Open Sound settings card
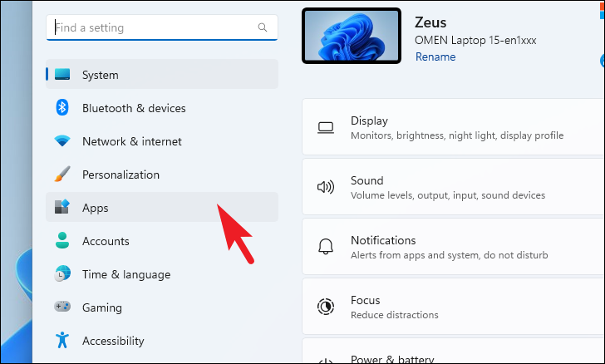Viewport: 605px width, 364px height. click(x=454, y=187)
